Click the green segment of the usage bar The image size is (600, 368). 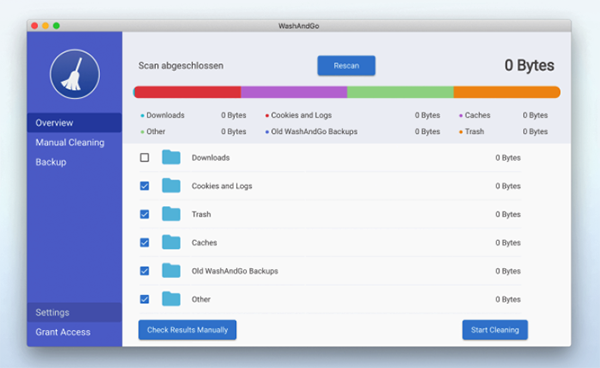point(400,92)
